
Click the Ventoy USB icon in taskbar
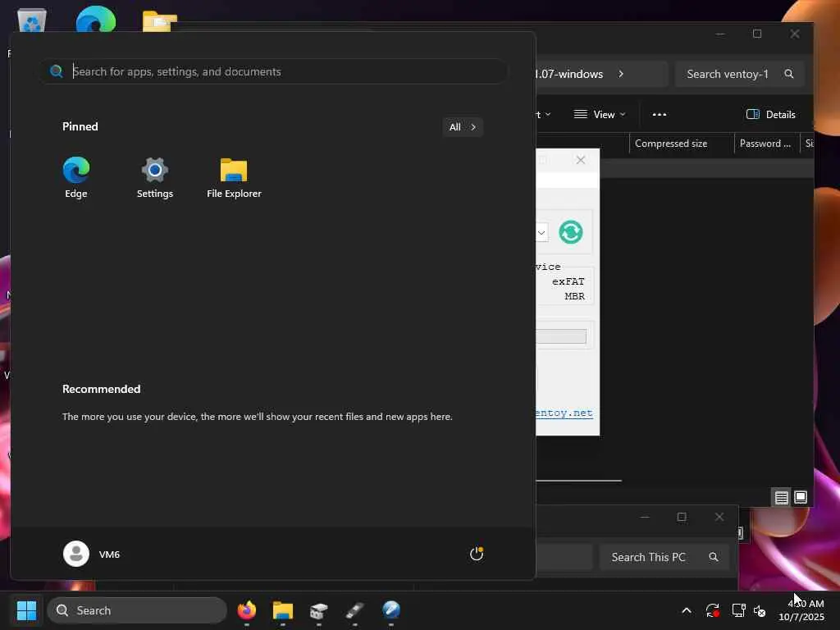pyautogui.click(x=354, y=610)
